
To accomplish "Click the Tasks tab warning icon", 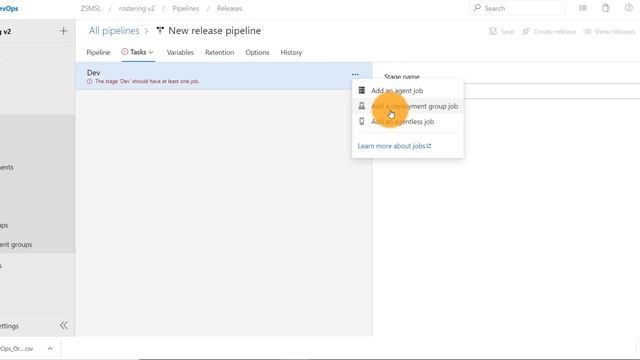I will pos(124,52).
